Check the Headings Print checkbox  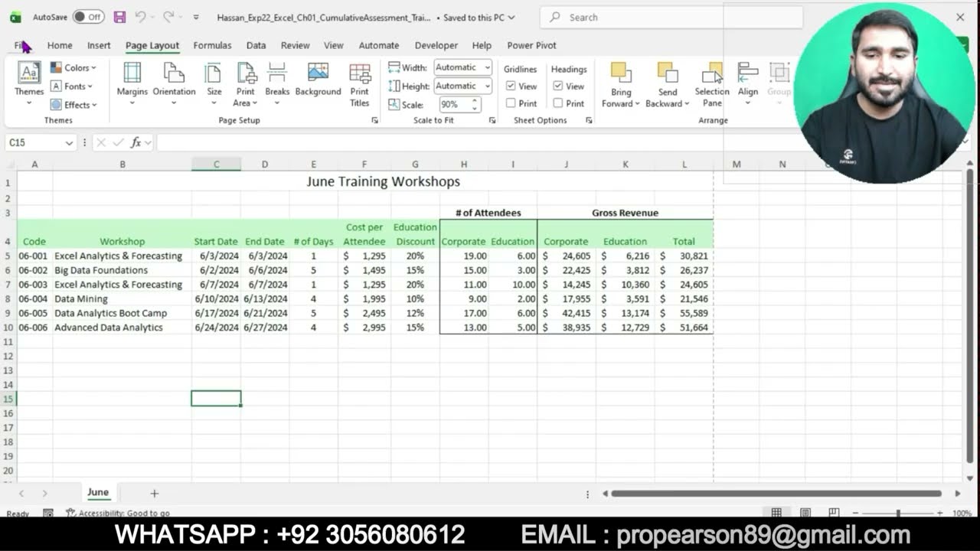(x=558, y=103)
